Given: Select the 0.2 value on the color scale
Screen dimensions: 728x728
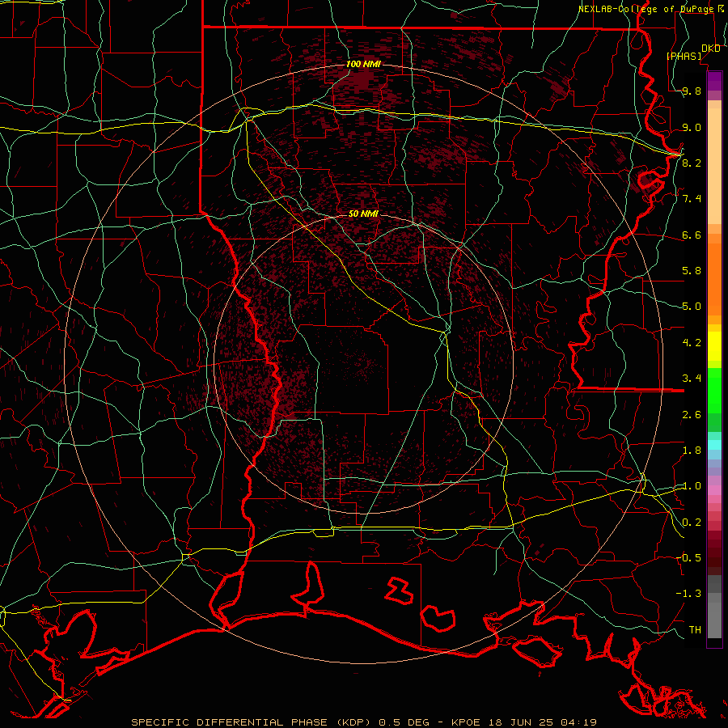Looking at the screenshot, I should point(692,522).
